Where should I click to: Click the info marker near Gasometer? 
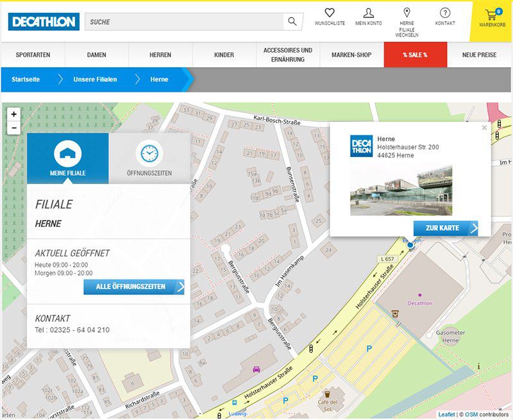pos(478,366)
